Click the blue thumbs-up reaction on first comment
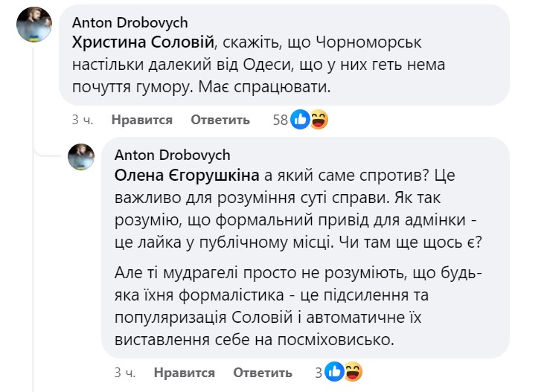547x392 pixels. pyautogui.click(x=301, y=119)
